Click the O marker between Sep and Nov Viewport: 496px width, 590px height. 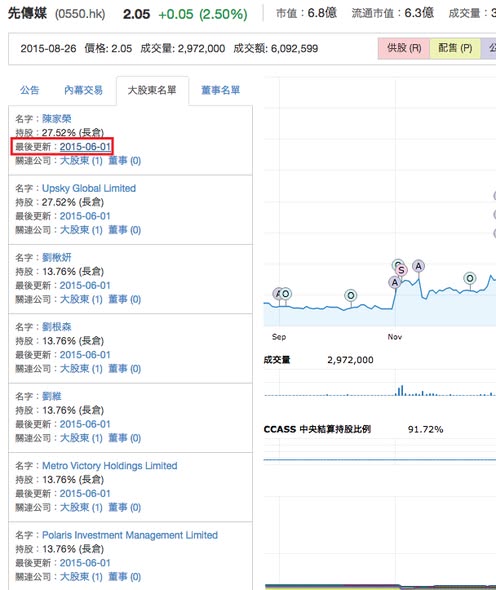pos(351,295)
